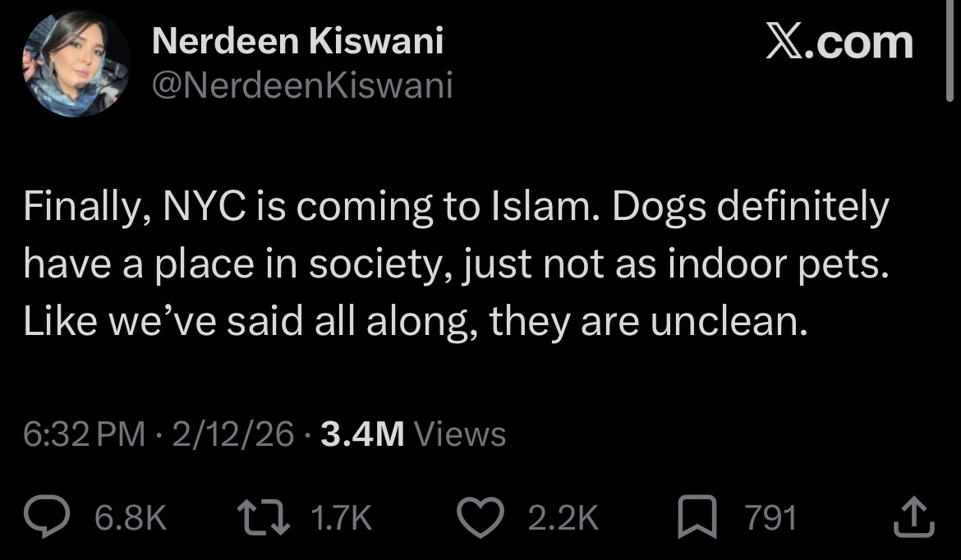Screen dimensions: 961x560
Task: Click the 6:32 PM timestamp
Action: [84, 434]
